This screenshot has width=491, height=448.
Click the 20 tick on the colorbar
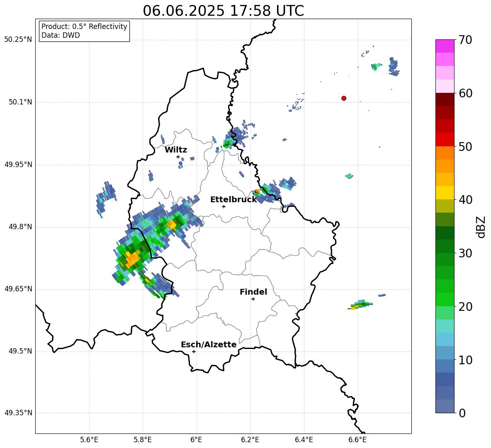pos(465,307)
